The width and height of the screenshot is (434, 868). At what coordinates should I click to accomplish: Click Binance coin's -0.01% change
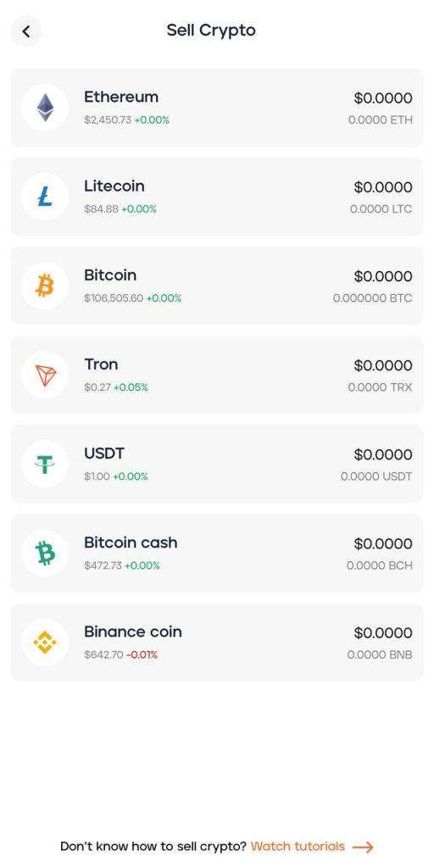point(142,655)
